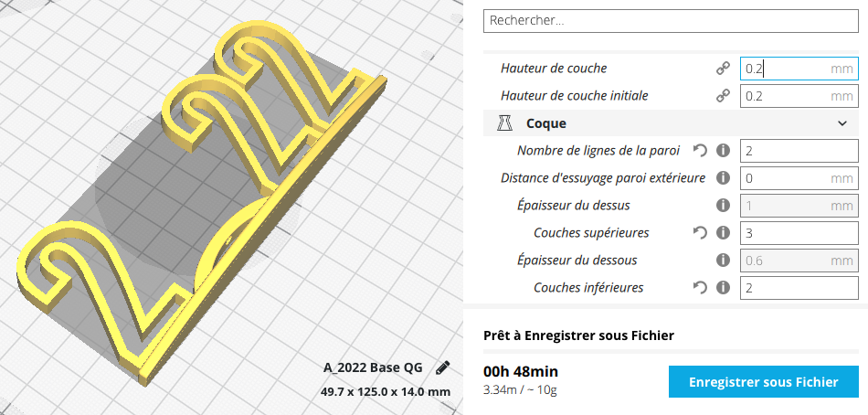Click the Couches inférieures label
868x415 pixels.
pos(588,288)
